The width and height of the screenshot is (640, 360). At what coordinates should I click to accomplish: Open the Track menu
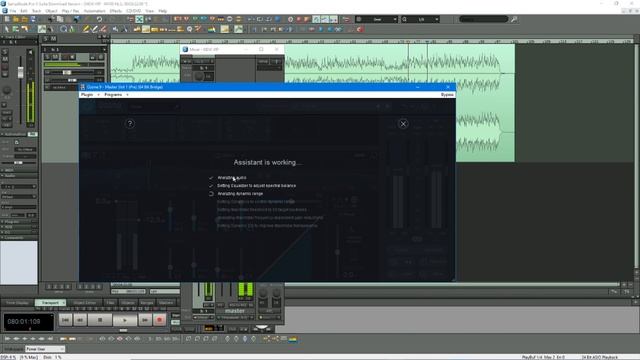pyautogui.click(x=36, y=11)
